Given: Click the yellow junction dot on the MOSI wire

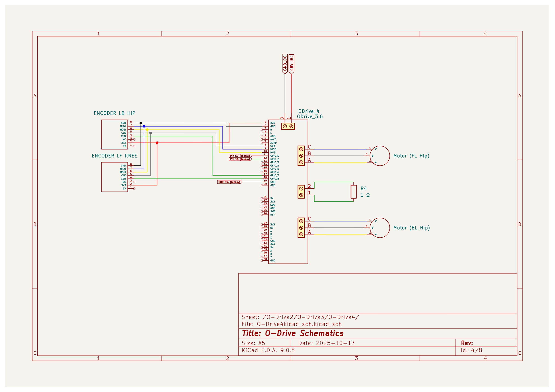Looking at the screenshot, I should (x=147, y=130).
